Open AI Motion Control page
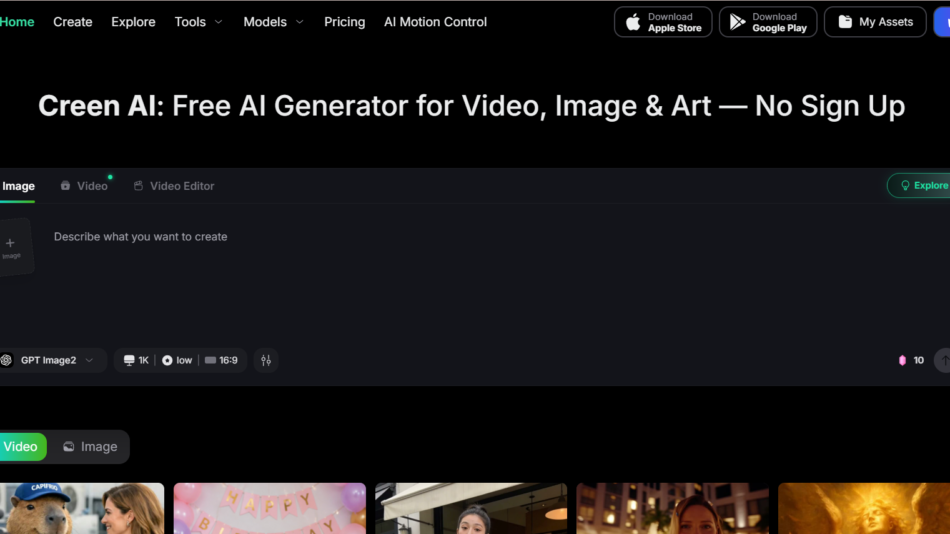This screenshot has height=534, width=950. [435, 22]
